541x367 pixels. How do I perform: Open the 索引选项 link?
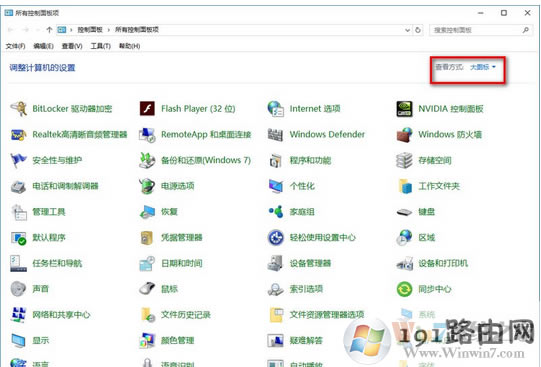click(306, 289)
